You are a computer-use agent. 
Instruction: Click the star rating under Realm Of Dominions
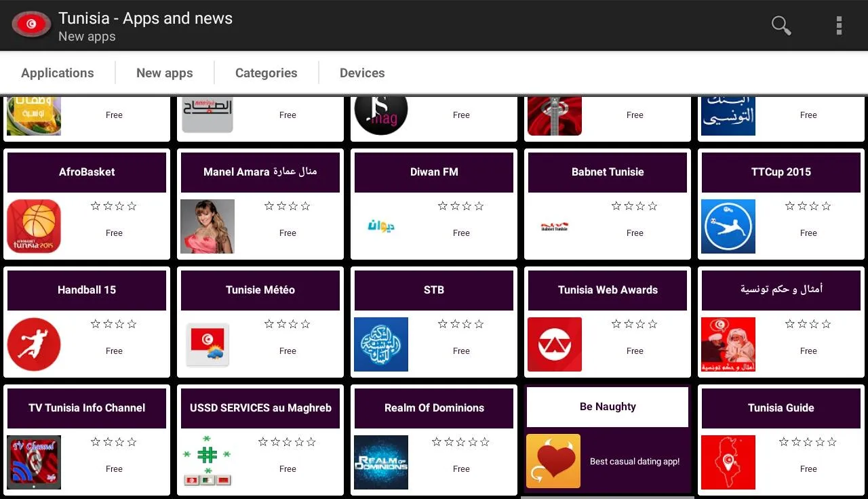click(x=461, y=442)
